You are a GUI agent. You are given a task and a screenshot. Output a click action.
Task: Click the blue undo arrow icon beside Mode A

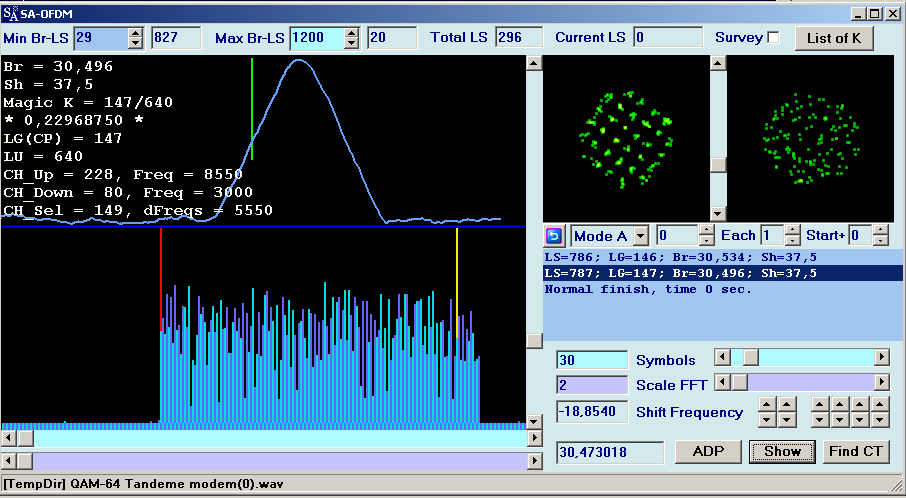tap(554, 236)
